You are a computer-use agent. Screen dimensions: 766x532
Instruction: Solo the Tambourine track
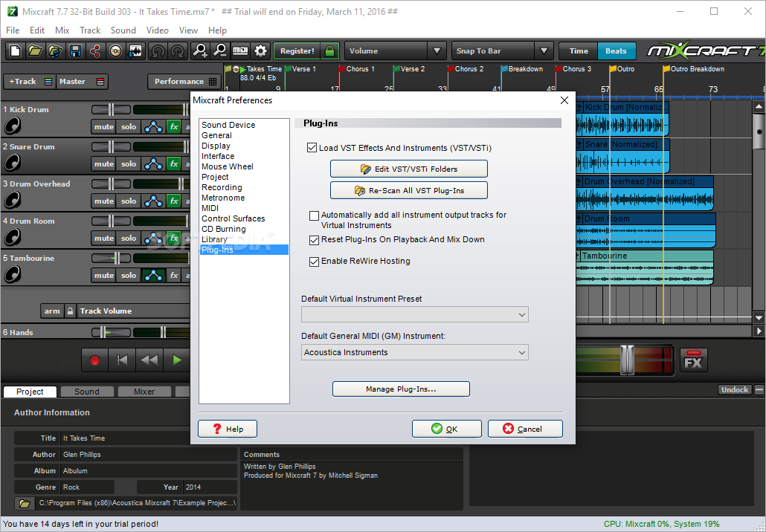click(x=129, y=275)
